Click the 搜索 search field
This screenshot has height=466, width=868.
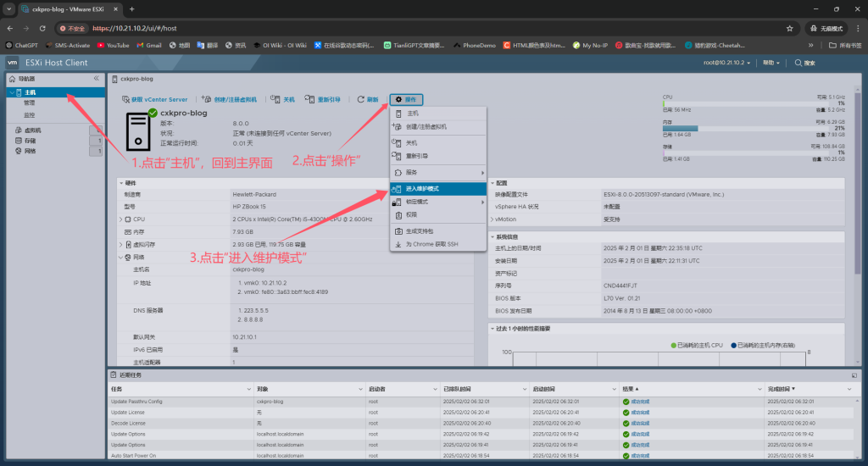pyautogui.click(x=805, y=63)
